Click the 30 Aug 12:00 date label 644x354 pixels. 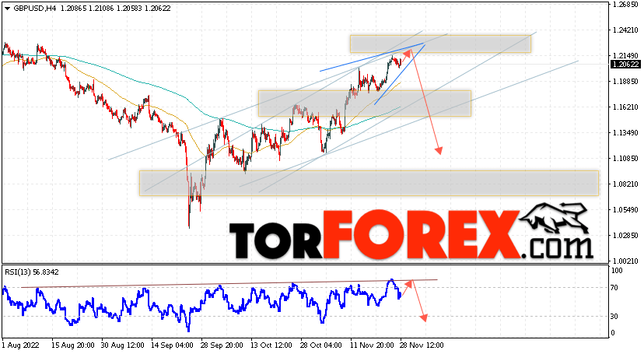(123, 345)
